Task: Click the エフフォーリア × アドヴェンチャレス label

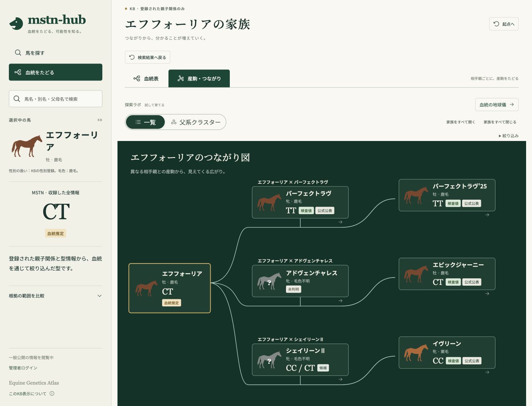Action: click(295, 261)
